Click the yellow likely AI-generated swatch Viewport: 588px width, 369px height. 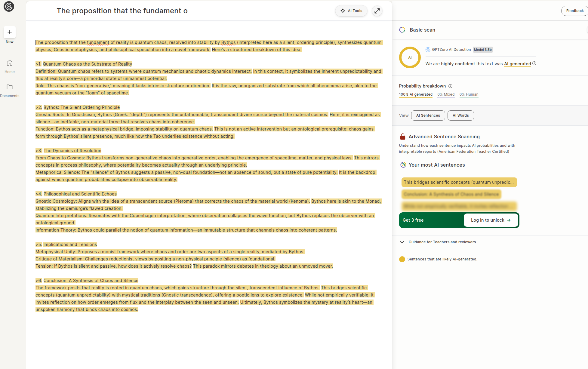[x=402, y=259]
